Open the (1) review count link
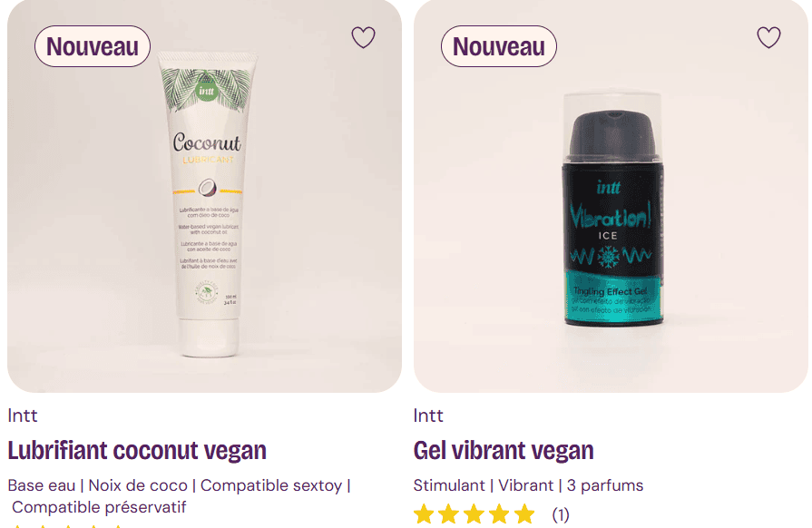The image size is (812, 528). point(561,514)
